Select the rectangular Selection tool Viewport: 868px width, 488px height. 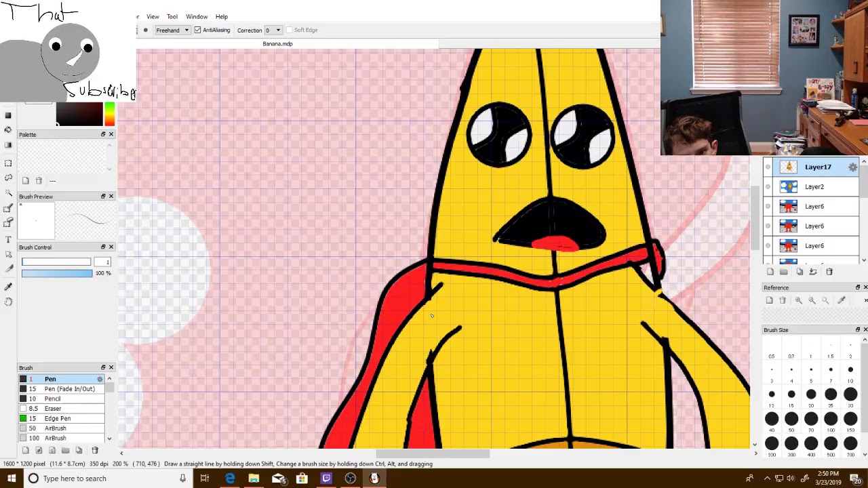pyautogui.click(x=8, y=163)
